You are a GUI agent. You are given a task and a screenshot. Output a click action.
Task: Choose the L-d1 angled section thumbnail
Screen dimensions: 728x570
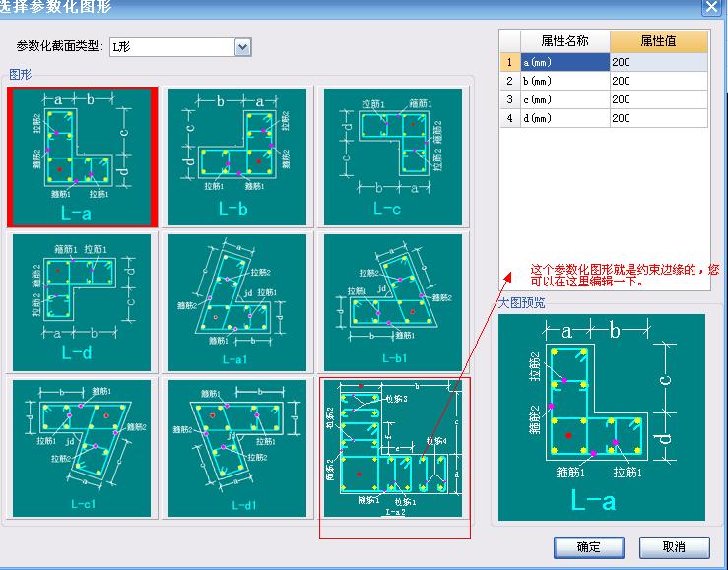point(237,448)
